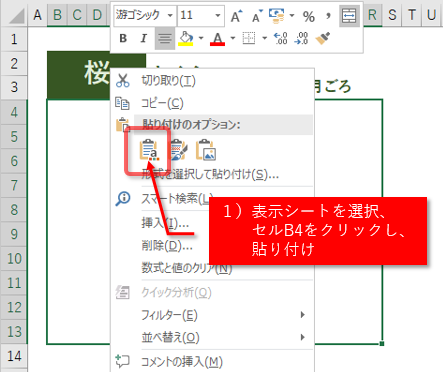
Task: Click the scissors cut icon
Action: coord(122,81)
